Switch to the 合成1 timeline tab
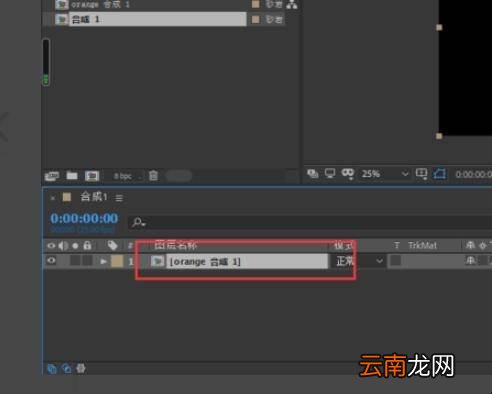Screen dimensions: 492x394 pyautogui.click(x=94, y=197)
